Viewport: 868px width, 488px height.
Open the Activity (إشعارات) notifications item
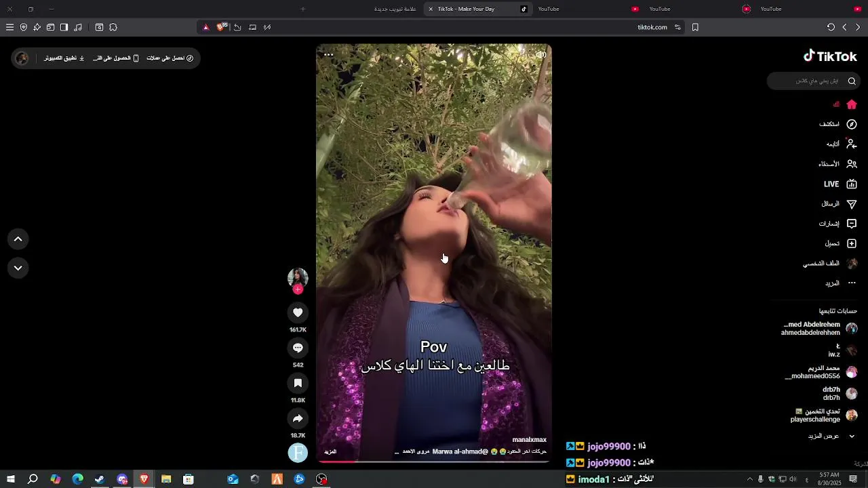(x=837, y=224)
